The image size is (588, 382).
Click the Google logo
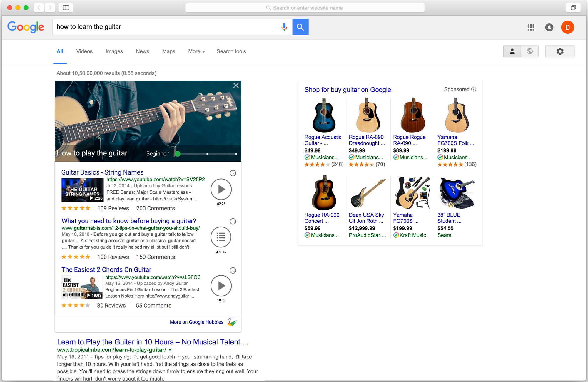pyautogui.click(x=26, y=27)
